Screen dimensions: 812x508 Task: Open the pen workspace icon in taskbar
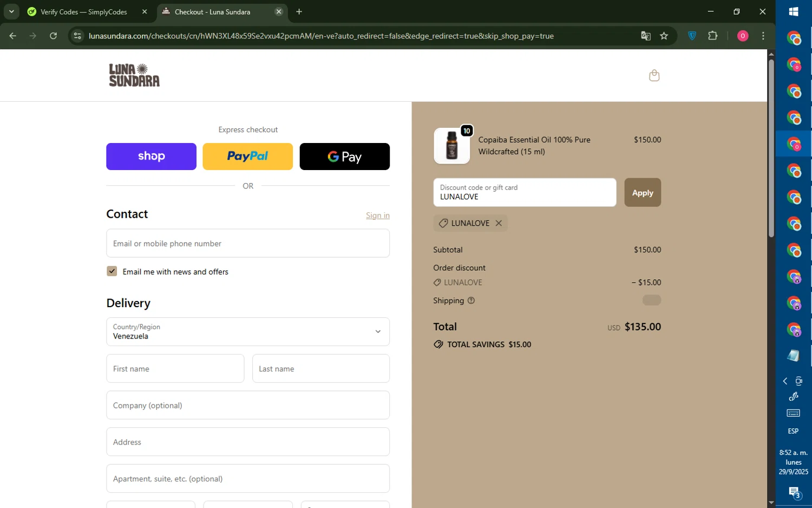pos(794,397)
